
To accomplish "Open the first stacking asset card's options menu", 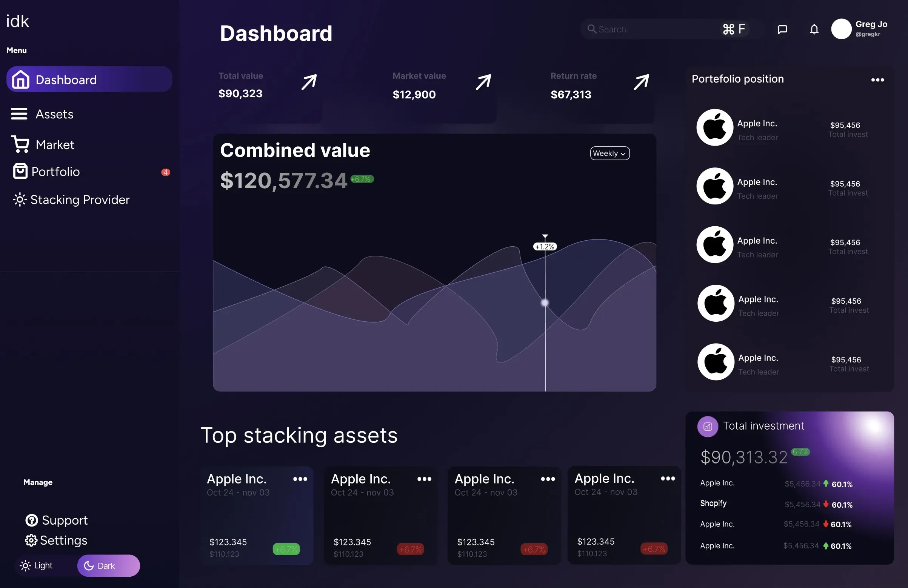I will pos(300,479).
